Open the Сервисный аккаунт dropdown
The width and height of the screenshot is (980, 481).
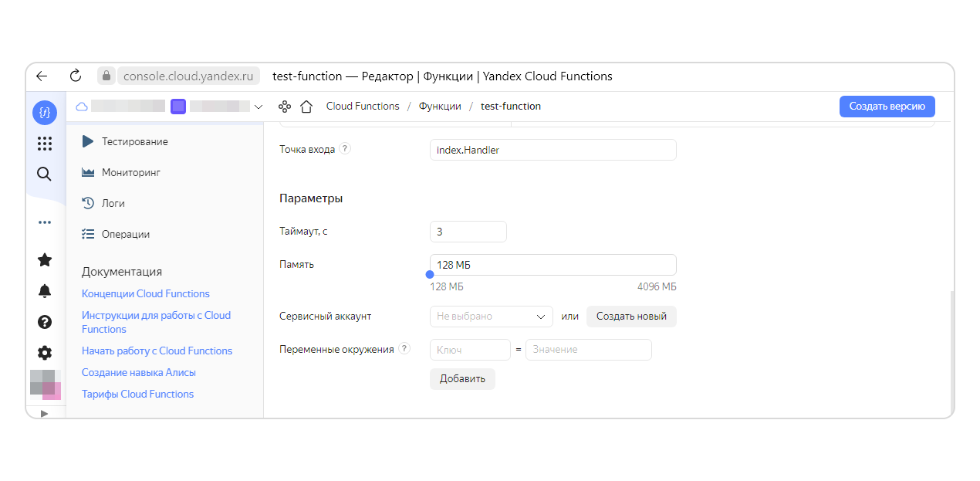coord(492,317)
